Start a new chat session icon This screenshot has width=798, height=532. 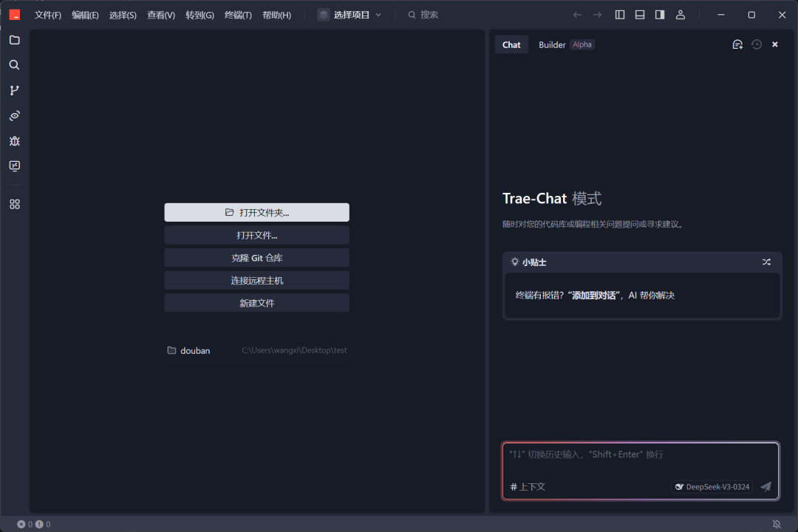[737, 45]
